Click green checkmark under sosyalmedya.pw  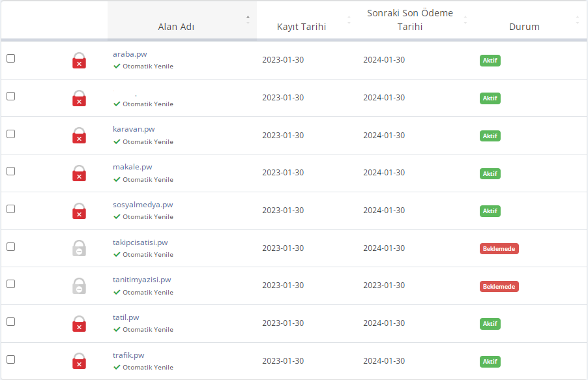coord(117,217)
